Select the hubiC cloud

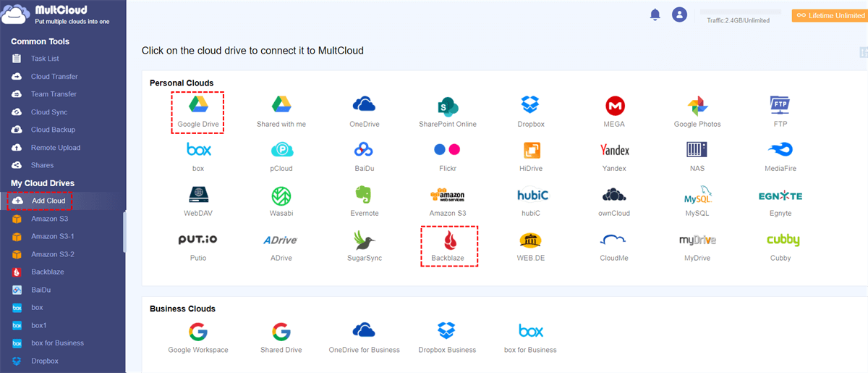pos(531,201)
